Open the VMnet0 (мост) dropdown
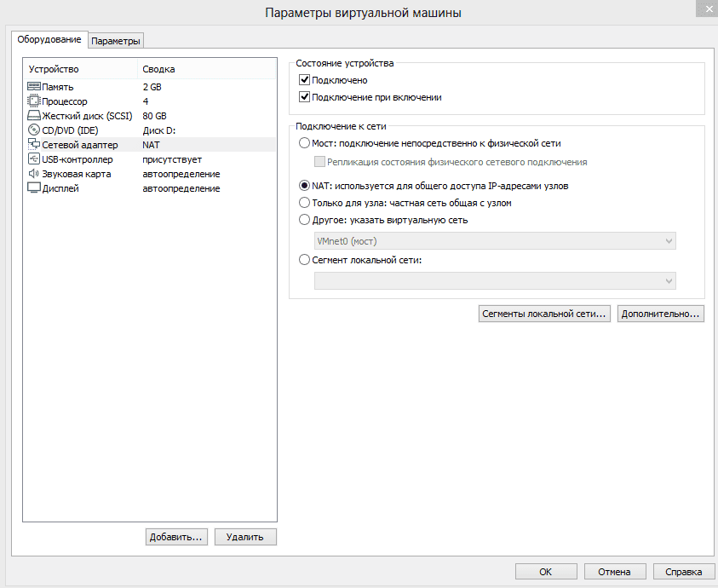The width and height of the screenshot is (718, 588). 495,241
